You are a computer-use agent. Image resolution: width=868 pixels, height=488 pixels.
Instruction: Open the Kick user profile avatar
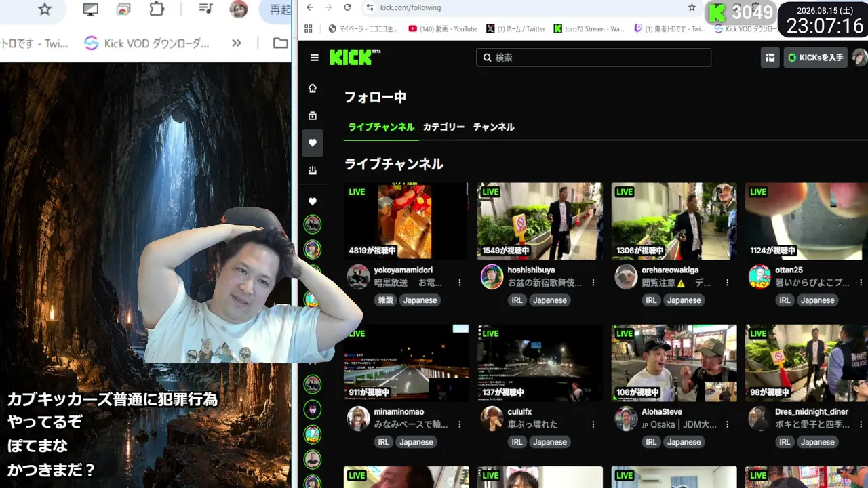[x=860, y=58]
